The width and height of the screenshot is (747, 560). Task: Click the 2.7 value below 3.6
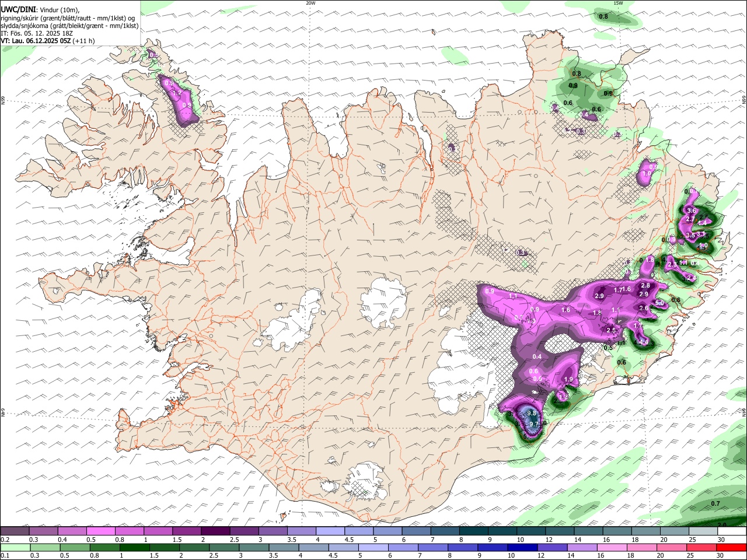690,219
